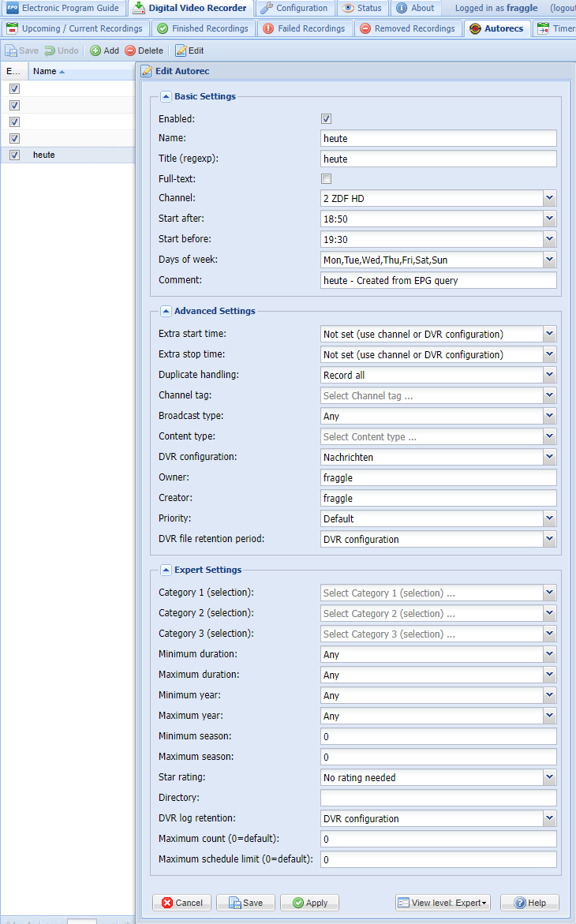The width and height of the screenshot is (576, 924).
Task: Open Minimum year dropdown
Action: click(x=549, y=695)
